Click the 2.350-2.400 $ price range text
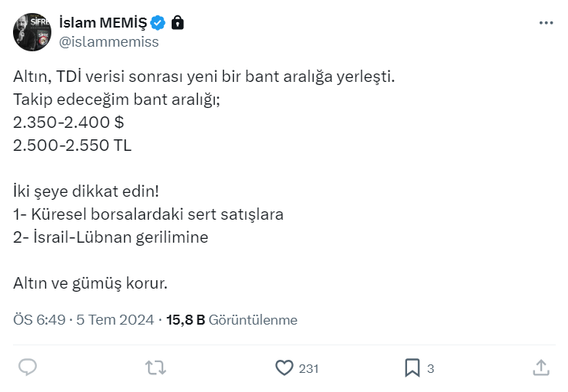This screenshot has width=568, height=392. [x=68, y=122]
